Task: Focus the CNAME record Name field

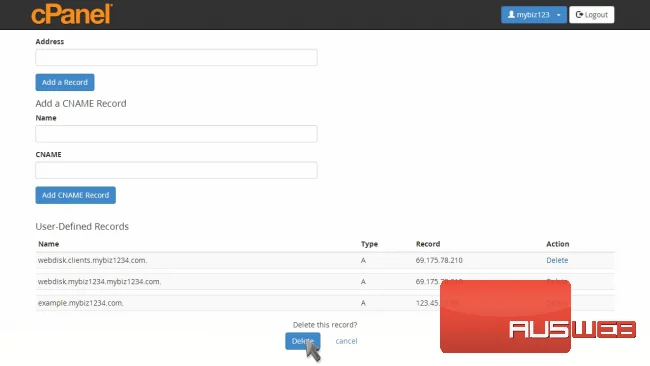Action: [x=176, y=134]
